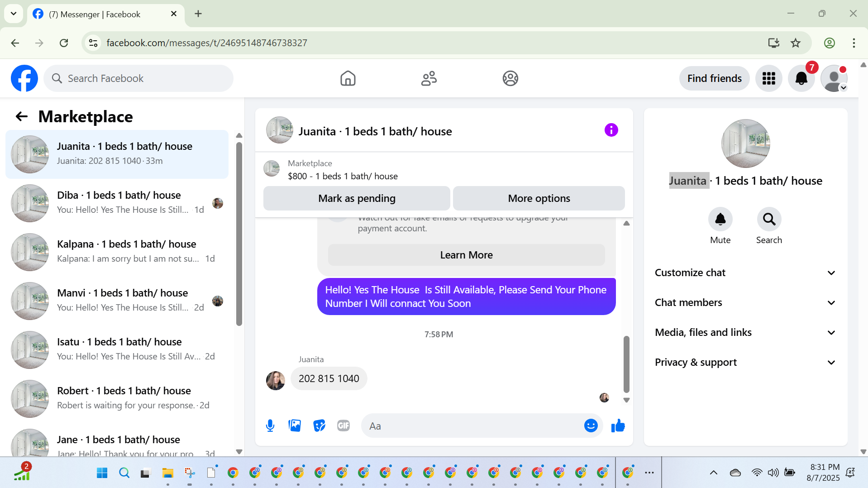
Task: Open the taskbar clock showing 8:31 PM
Action: tap(823, 473)
